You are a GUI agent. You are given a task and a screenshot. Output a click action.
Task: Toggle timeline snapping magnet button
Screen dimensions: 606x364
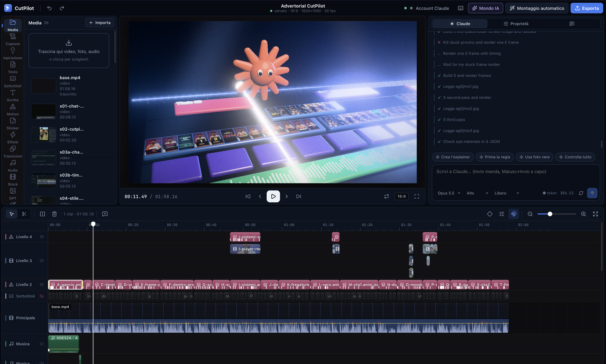pos(513,214)
